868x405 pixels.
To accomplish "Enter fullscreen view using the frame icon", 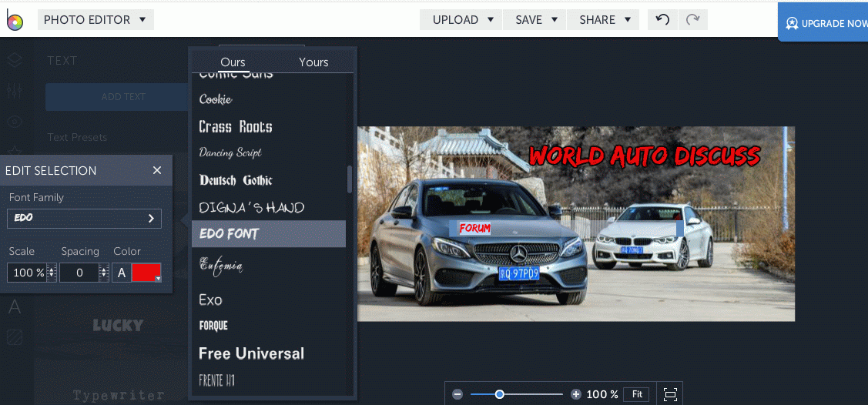I will click(x=670, y=394).
